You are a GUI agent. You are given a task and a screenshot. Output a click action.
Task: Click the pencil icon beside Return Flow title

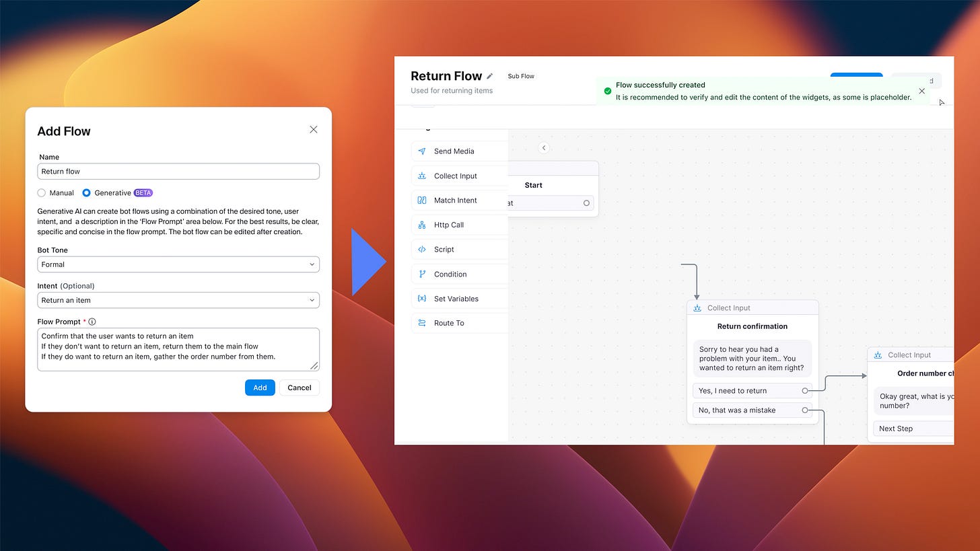pyautogui.click(x=489, y=76)
